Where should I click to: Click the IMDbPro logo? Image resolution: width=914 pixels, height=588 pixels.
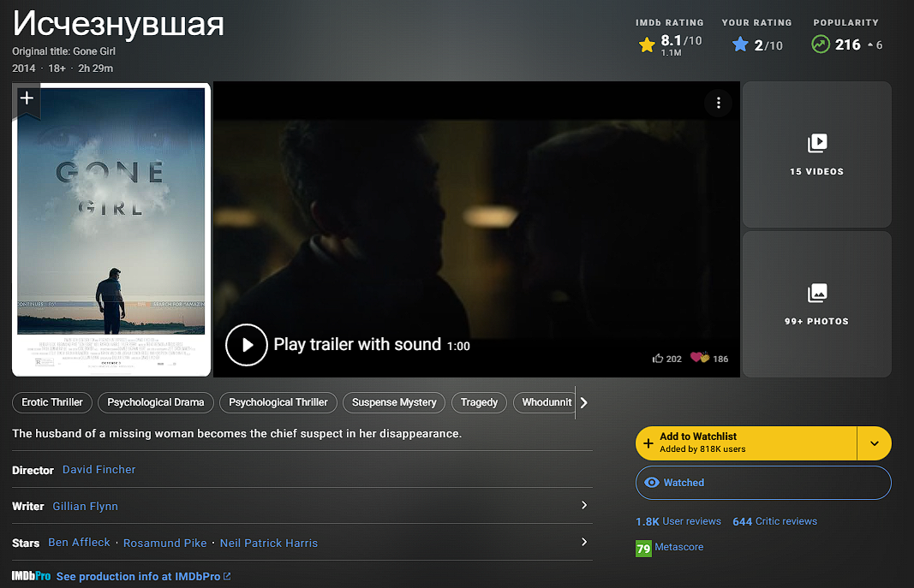click(x=32, y=576)
